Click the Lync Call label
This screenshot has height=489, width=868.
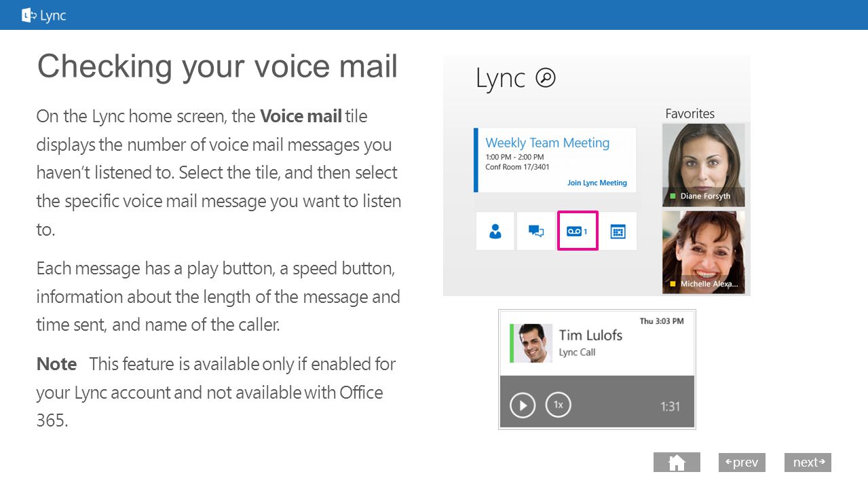pyautogui.click(x=577, y=352)
